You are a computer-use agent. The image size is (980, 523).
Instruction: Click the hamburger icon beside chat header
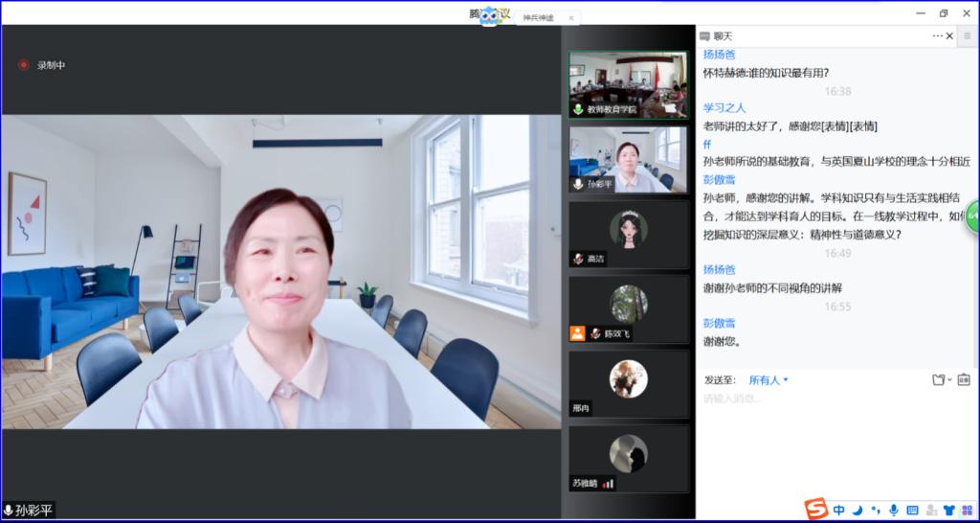968,36
